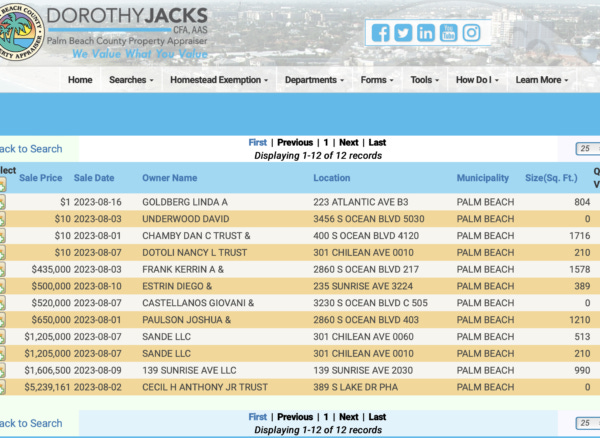Click Last in the bottom pagination
The height and width of the screenshot is (438, 600).
[x=377, y=417]
